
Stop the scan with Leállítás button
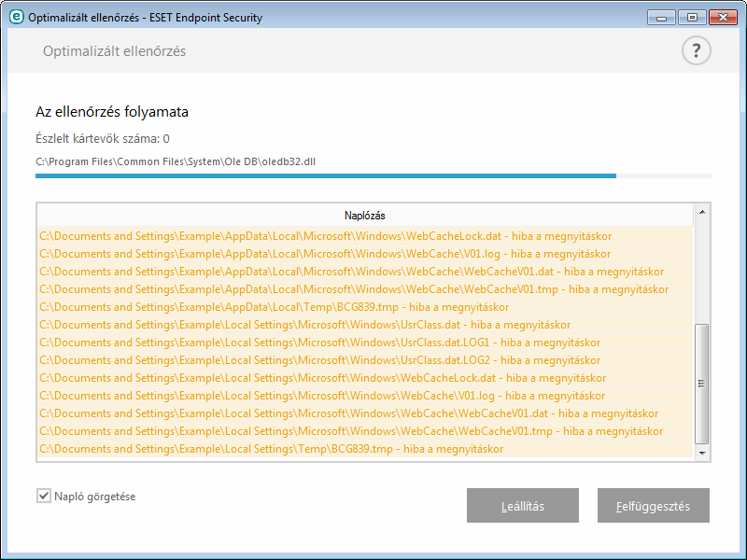[523, 505]
